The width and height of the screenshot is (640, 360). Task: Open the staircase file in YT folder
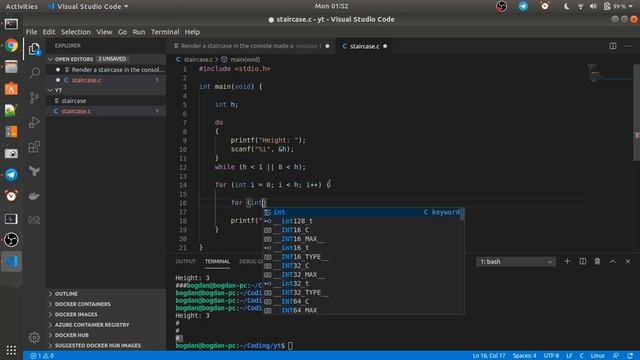click(x=106, y=100)
